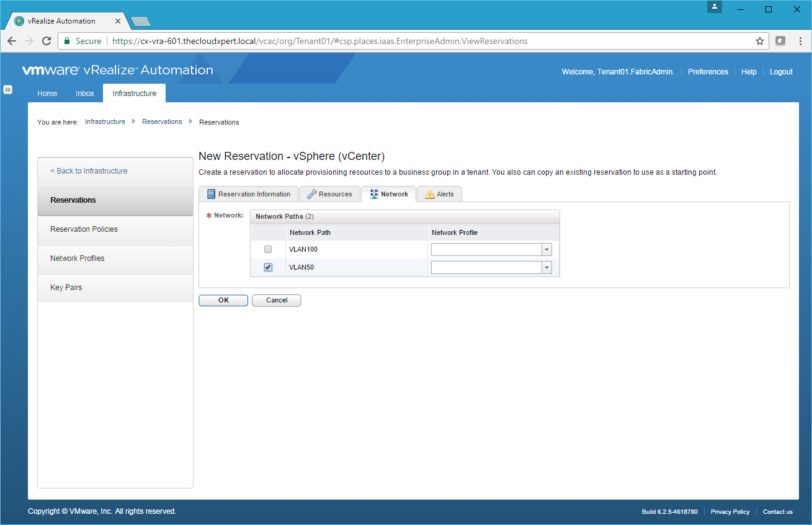
Task: Cancel the new reservation
Action: point(276,300)
